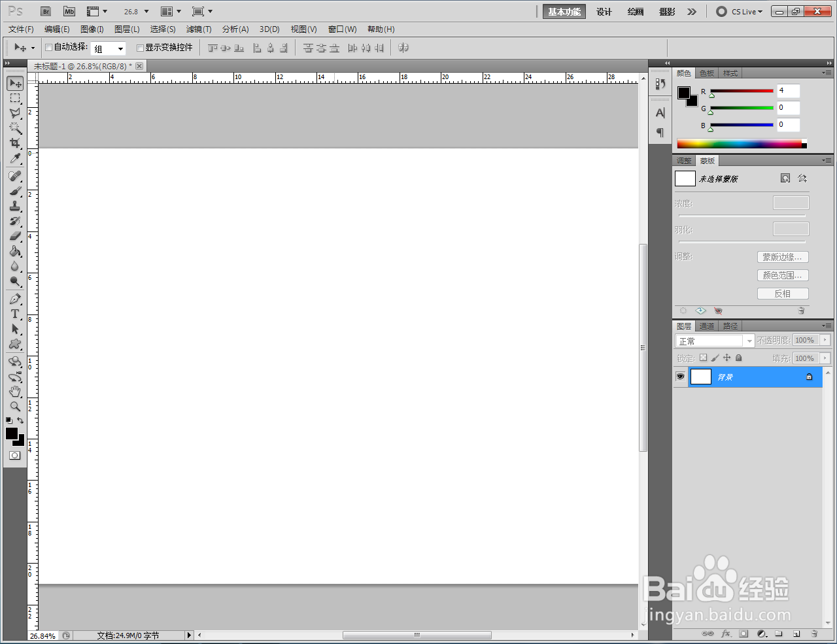Screen dimensions: 837x644
Task: Switch to the Channels tab
Action: 707,326
